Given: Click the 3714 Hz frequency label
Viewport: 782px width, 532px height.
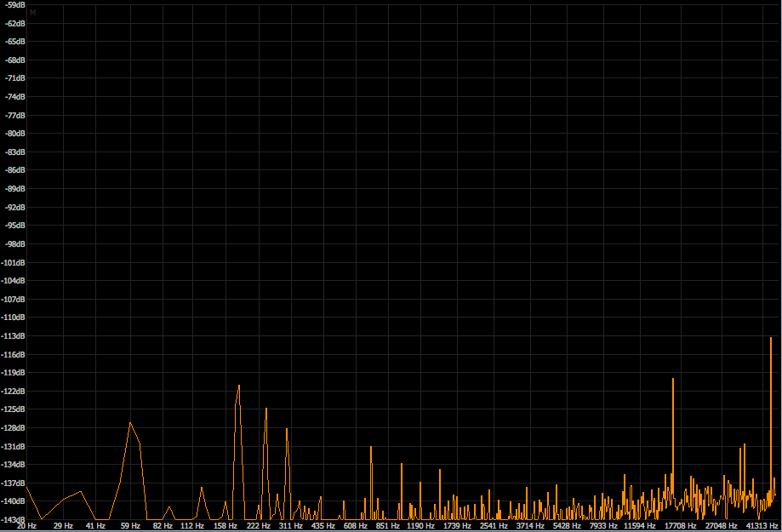Looking at the screenshot, I should click(530, 525).
